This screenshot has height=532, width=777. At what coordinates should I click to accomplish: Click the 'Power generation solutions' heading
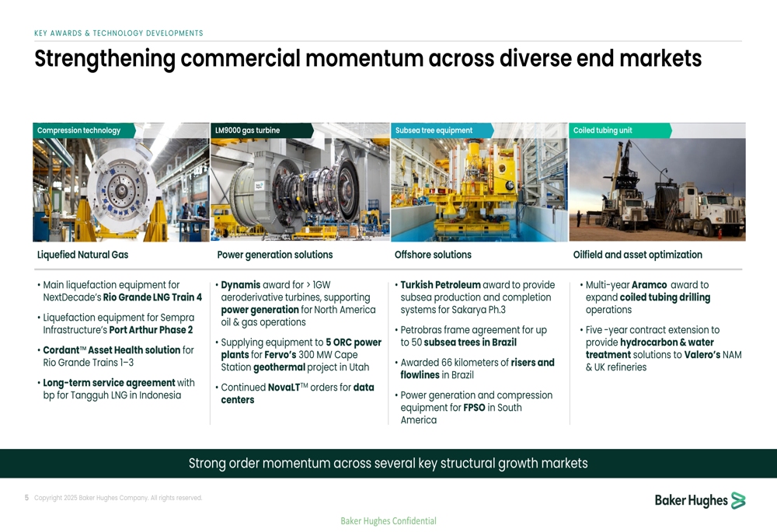coord(275,255)
